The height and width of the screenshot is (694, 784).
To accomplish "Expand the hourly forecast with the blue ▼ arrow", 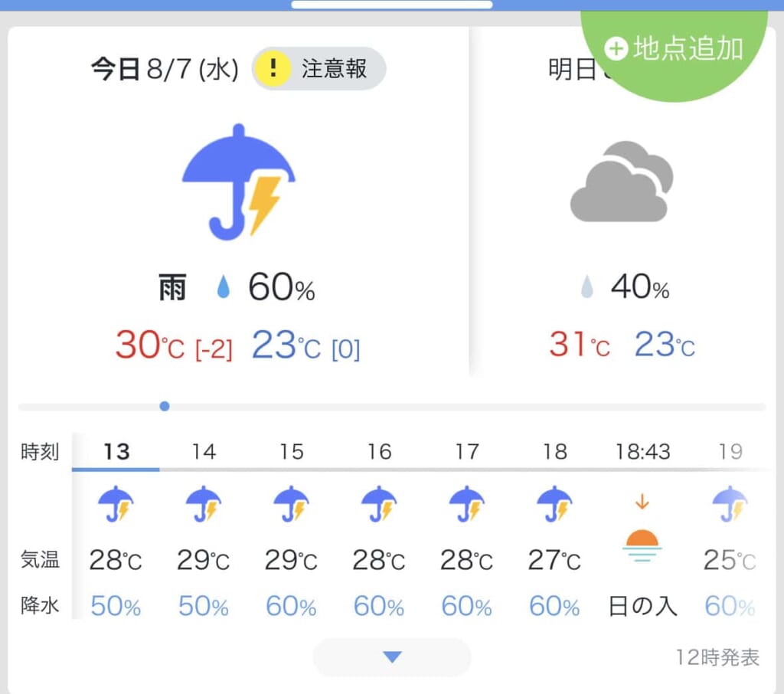I will pos(391,656).
